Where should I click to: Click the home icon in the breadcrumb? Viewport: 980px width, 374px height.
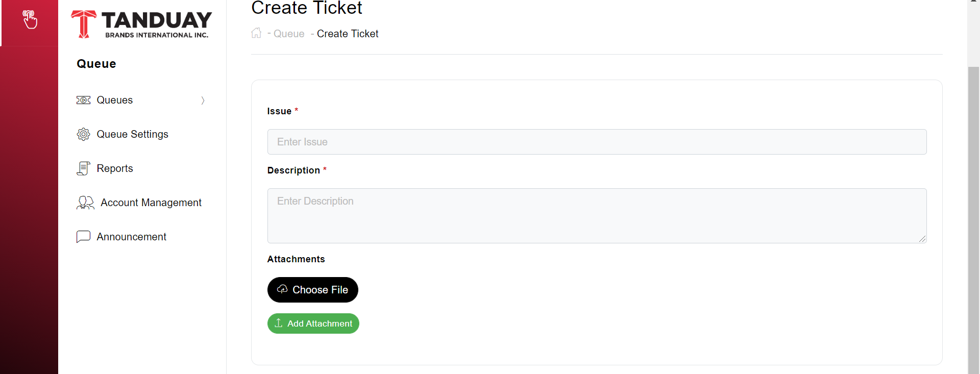[x=257, y=33]
